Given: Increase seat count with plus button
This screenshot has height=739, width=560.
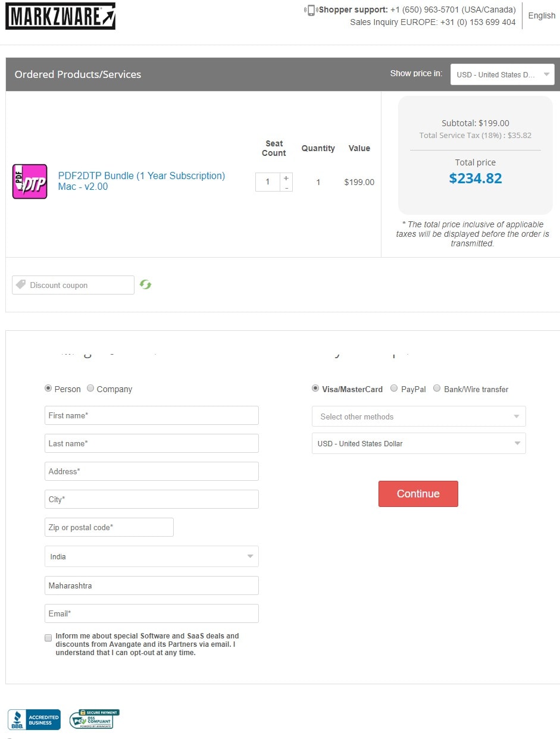Looking at the screenshot, I should 286,178.
